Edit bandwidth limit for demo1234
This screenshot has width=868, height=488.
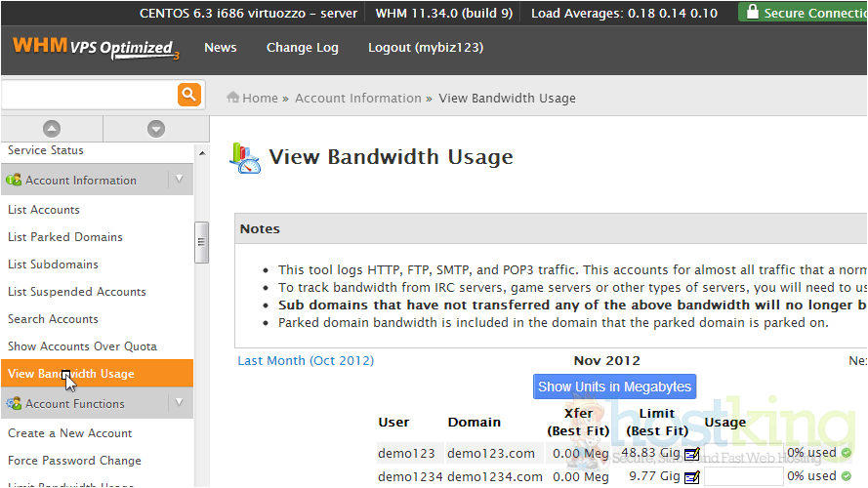pos(692,477)
